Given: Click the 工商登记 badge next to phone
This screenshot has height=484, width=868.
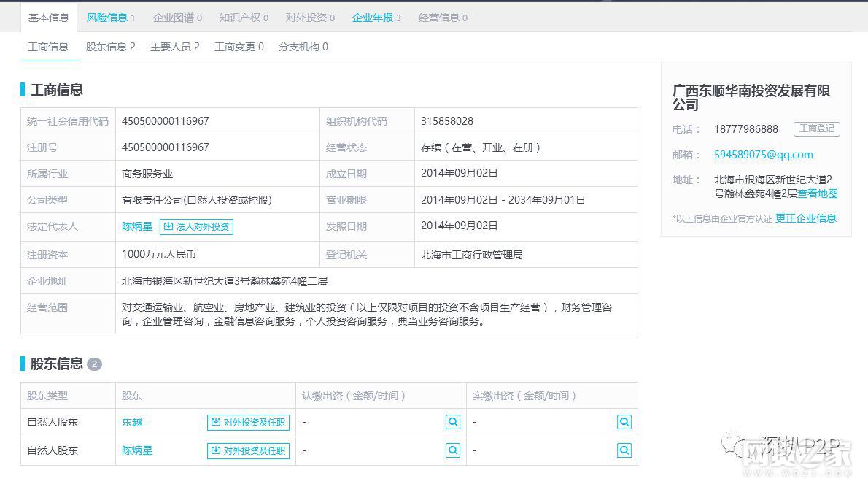Looking at the screenshot, I should tap(816, 129).
